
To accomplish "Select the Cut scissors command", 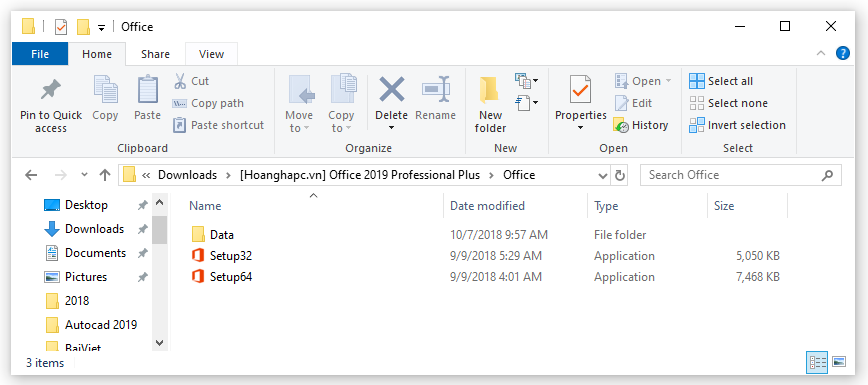I will (x=191, y=81).
